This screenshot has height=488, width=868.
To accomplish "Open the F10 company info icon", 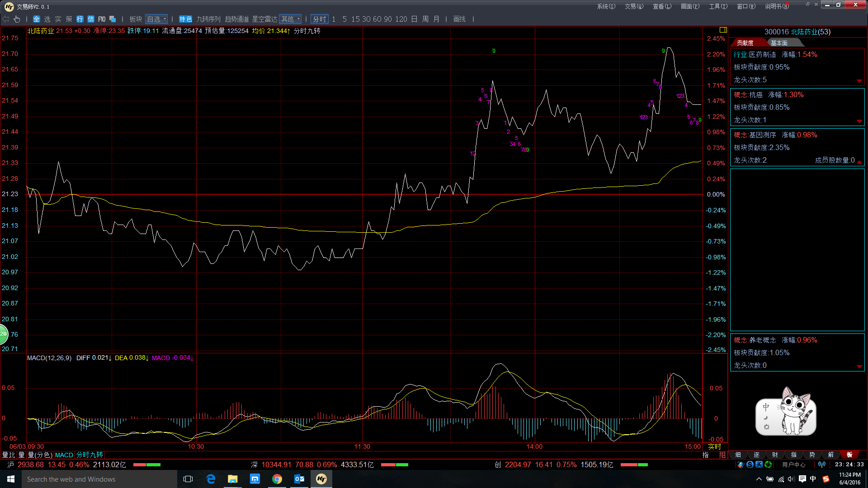I will [x=102, y=19].
